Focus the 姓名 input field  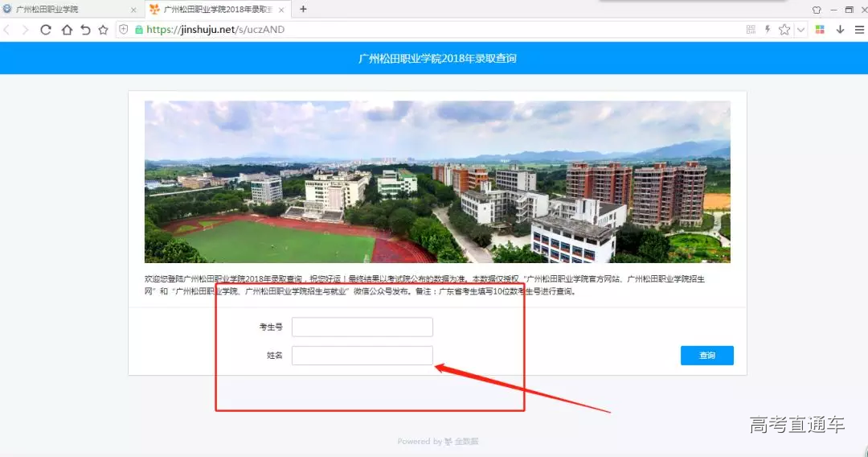click(x=362, y=356)
